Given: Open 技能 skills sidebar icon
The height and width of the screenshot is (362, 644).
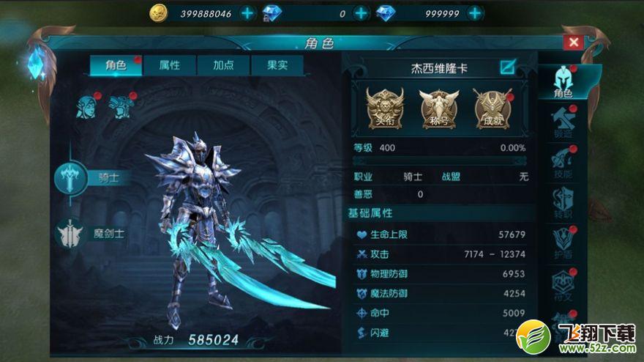Looking at the screenshot, I should (x=563, y=162).
